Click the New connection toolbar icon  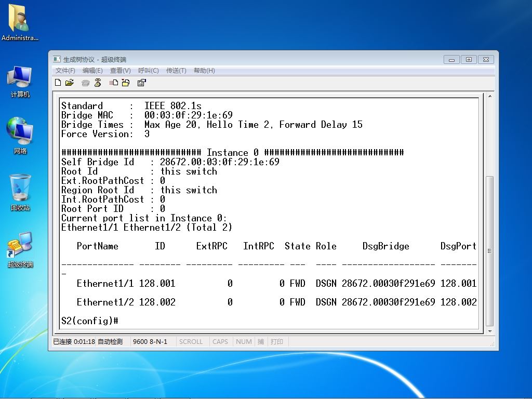click(x=58, y=83)
